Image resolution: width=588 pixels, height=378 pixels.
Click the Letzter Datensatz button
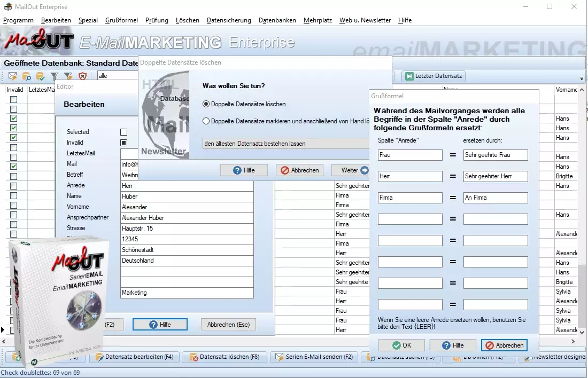click(433, 76)
